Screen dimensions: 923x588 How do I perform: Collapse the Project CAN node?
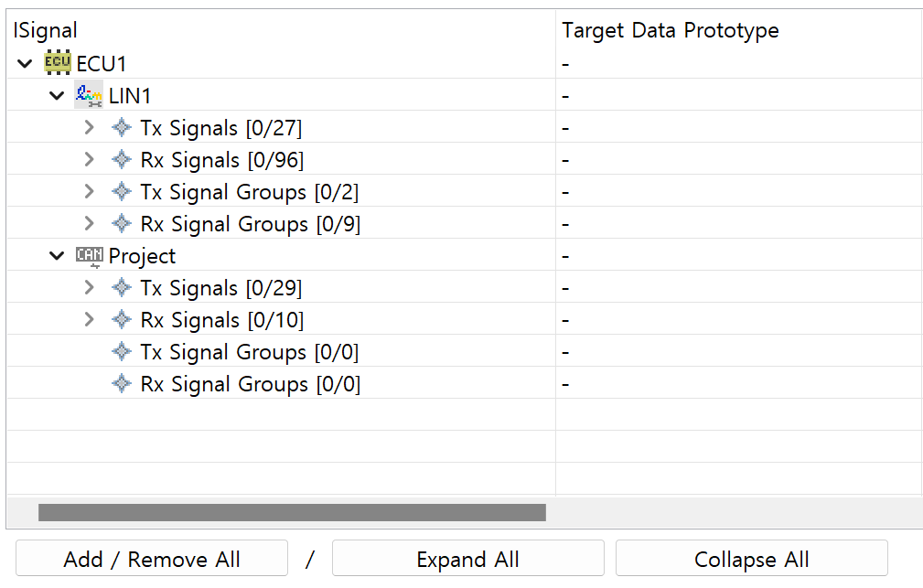[x=57, y=255]
